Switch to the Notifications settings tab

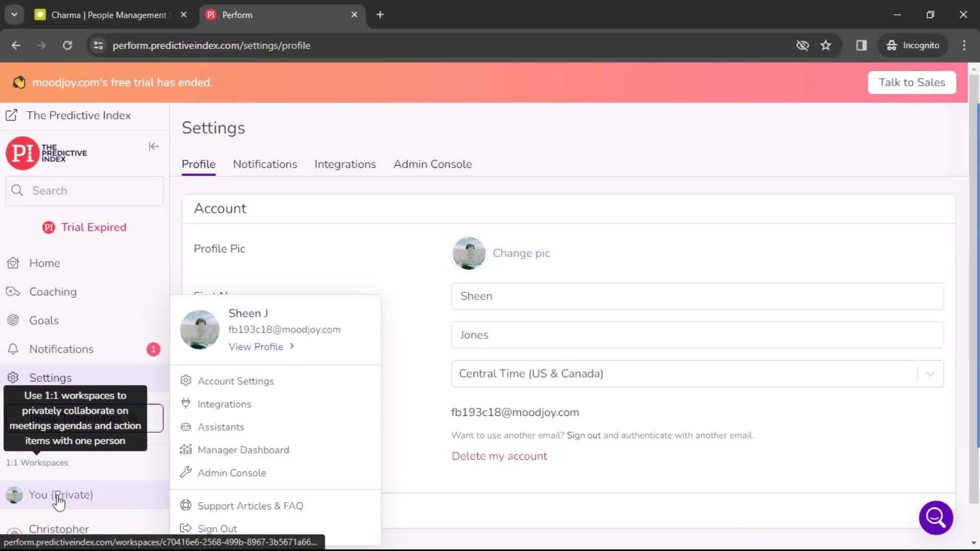[x=265, y=164]
